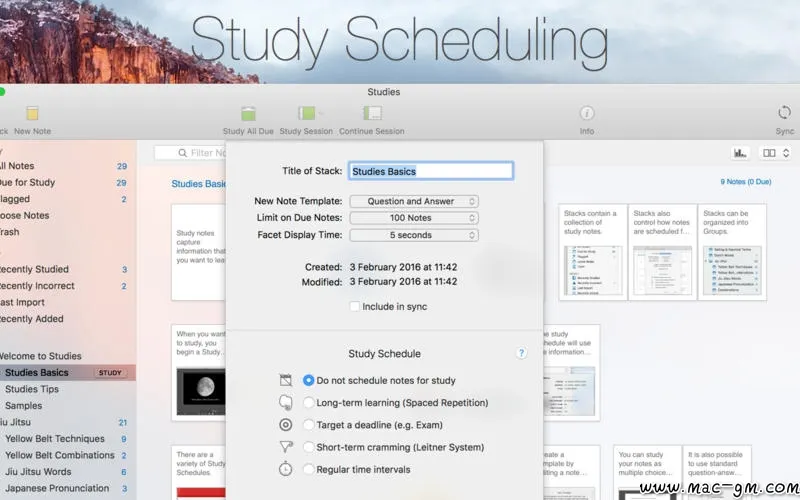
Task: Click the Study Schedule help question mark
Action: click(x=521, y=353)
